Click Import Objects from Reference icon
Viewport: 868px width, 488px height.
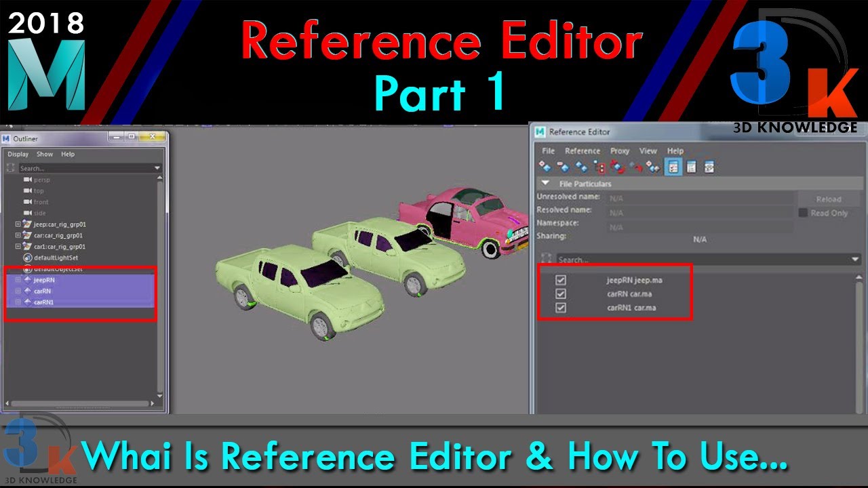[652, 166]
